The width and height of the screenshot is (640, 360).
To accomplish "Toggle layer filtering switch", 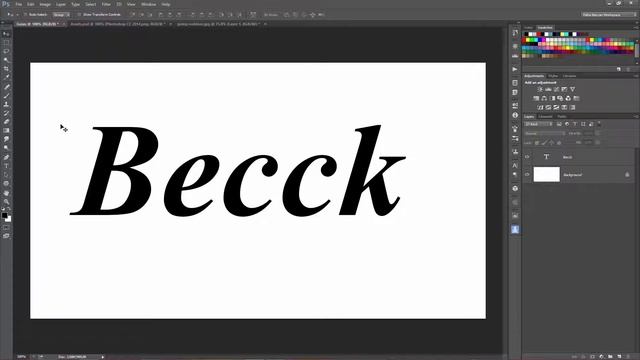I will point(599,123).
